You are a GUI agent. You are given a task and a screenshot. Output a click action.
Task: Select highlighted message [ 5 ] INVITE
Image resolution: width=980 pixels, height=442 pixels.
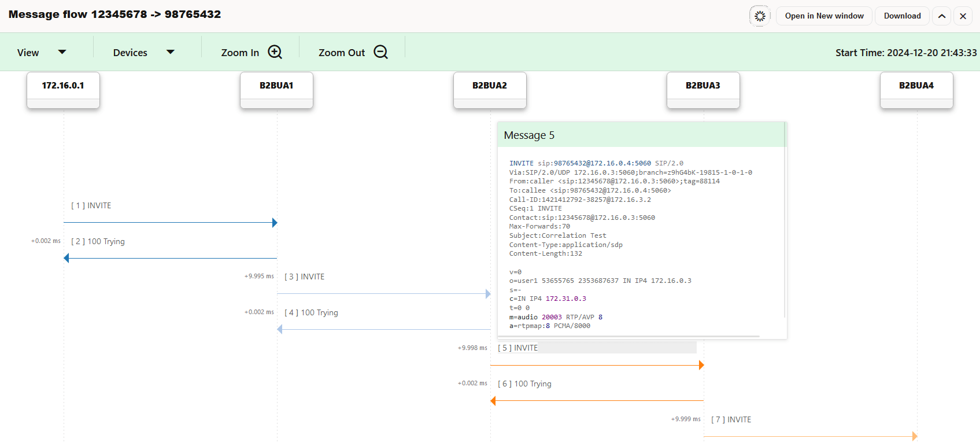pyautogui.click(x=518, y=348)
